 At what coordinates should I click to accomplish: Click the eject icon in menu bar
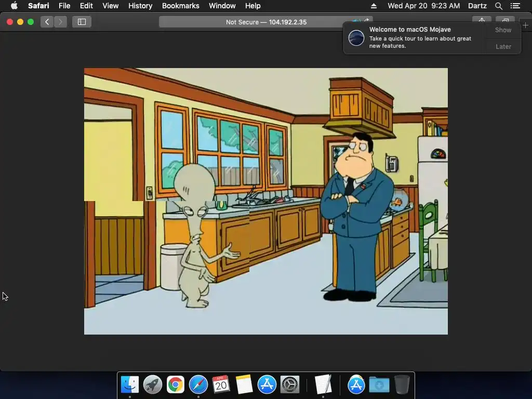(373, 6)
